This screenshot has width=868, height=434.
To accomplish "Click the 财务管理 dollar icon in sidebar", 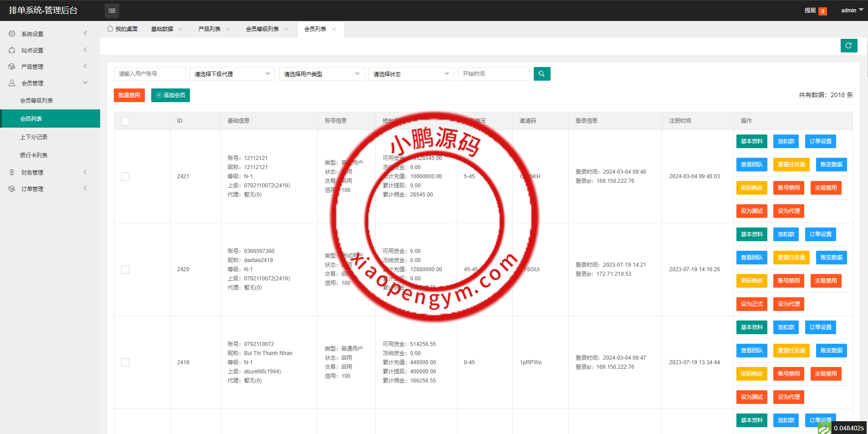I will tap(12, 172).
